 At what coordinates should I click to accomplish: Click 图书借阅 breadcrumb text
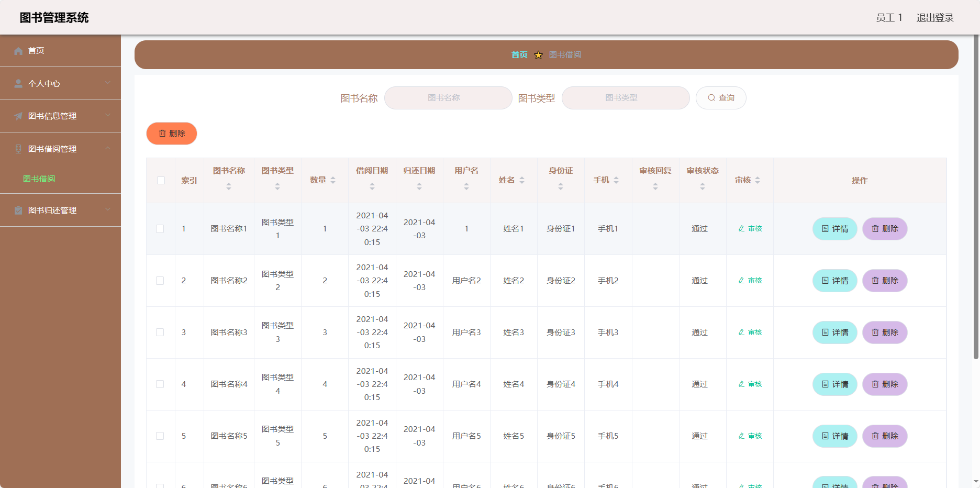click(x=565, y=55)
